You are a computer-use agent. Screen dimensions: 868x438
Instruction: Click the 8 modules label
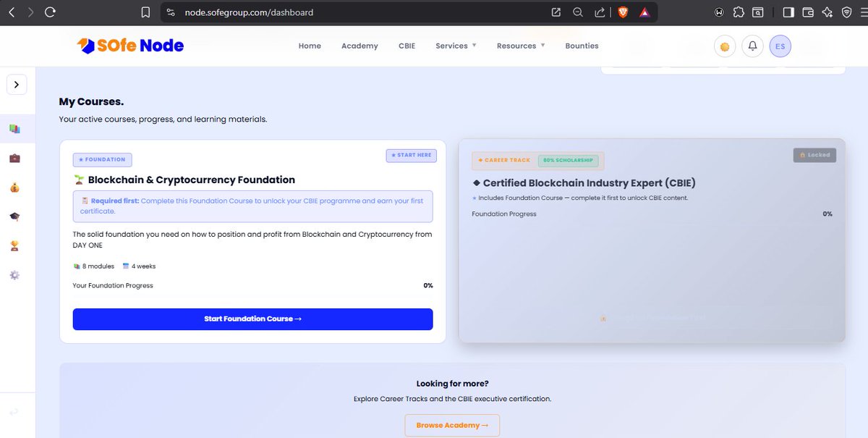(x=94, y=266)
